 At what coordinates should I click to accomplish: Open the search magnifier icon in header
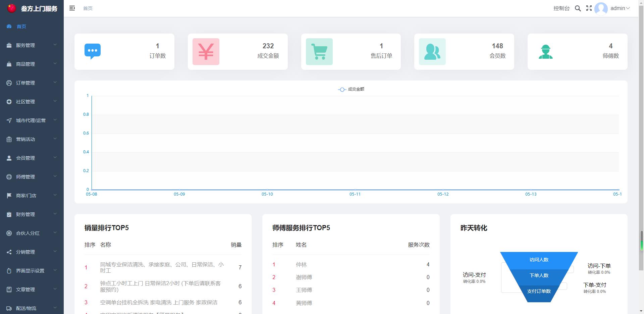tap(578, 8)
